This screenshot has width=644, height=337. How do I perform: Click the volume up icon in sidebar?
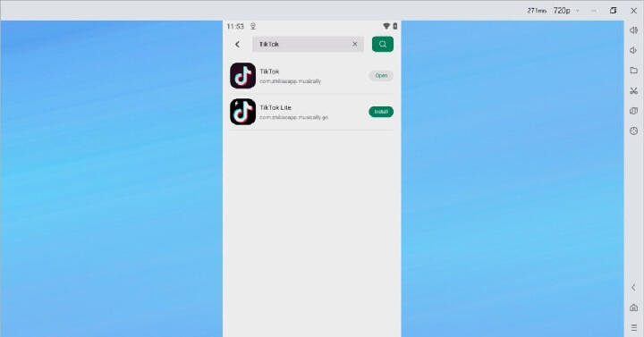pyautogui.click(x=634, y=30)
